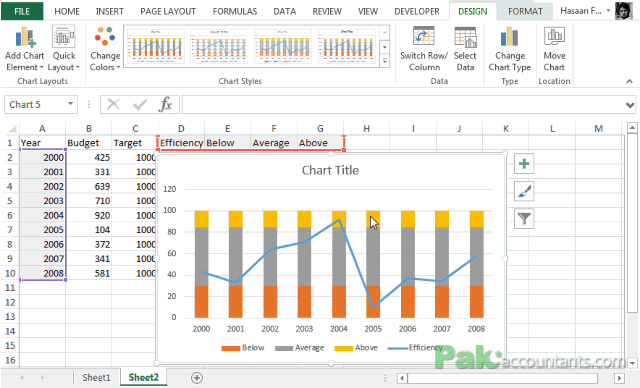The height and width of the screenshot is (388, 640).
Task: Click Change Chart Type
Action: [x=509, y=49]
